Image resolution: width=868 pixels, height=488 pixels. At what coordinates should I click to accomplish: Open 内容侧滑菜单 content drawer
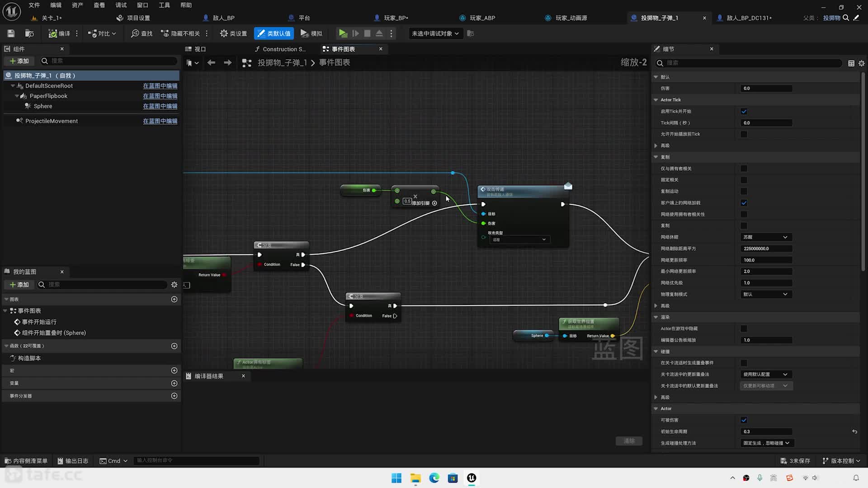(x=26, y=461)
